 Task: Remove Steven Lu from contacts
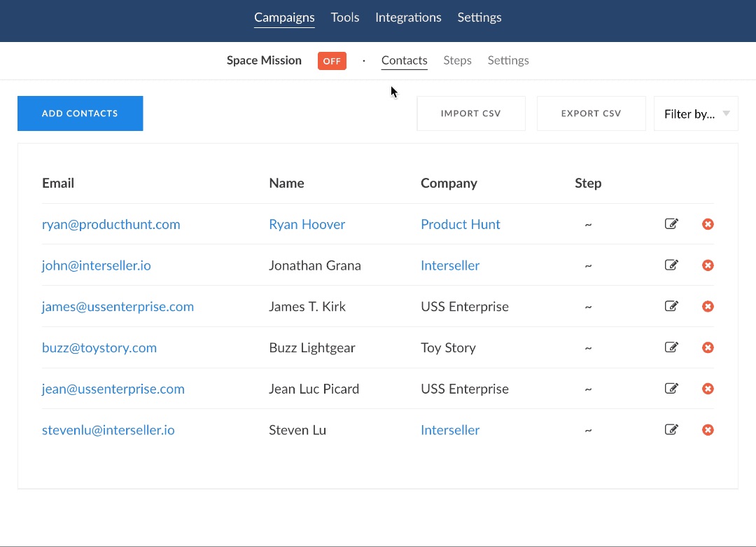708,430
